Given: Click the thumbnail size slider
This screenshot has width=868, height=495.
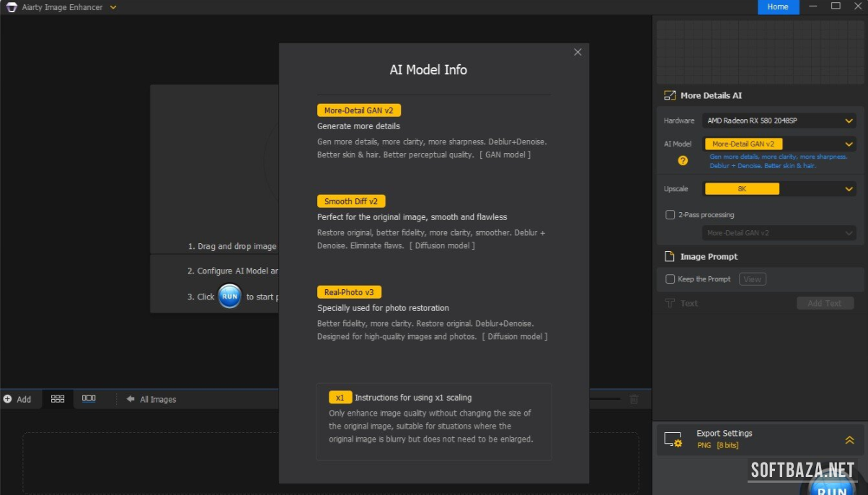Looking at the screenshot, I should click(606, 399).
